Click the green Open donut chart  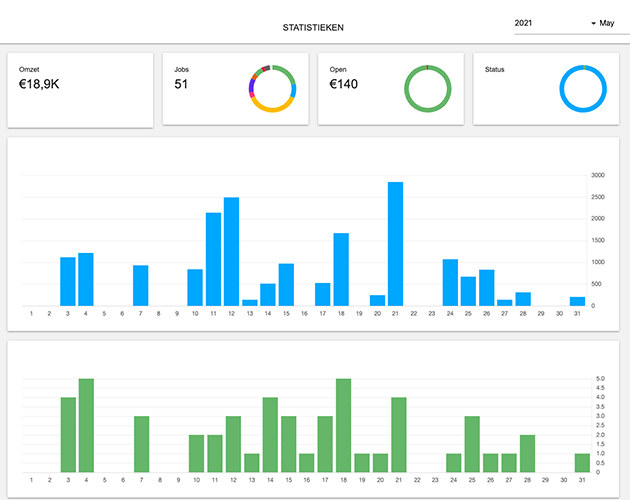coord(427,89)
